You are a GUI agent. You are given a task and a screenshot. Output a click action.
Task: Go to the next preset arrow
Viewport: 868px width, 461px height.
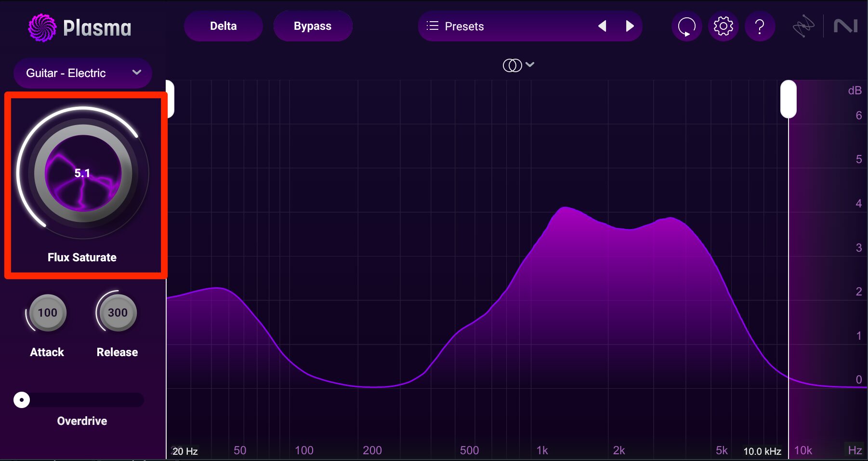(630, 26)
